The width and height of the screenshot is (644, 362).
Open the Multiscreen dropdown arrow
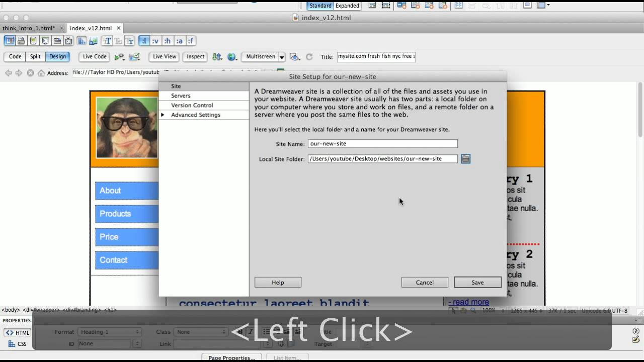tap(282, 57)
